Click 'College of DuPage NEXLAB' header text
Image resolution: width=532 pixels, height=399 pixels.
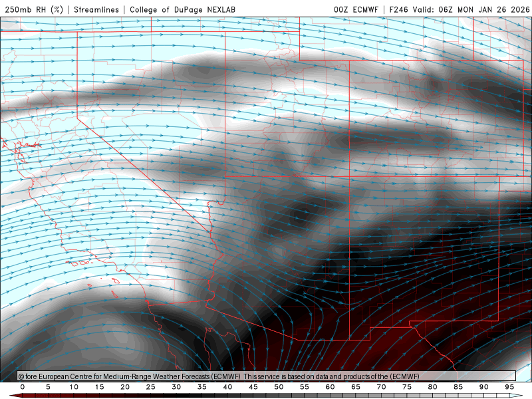(x=182, y=9)
